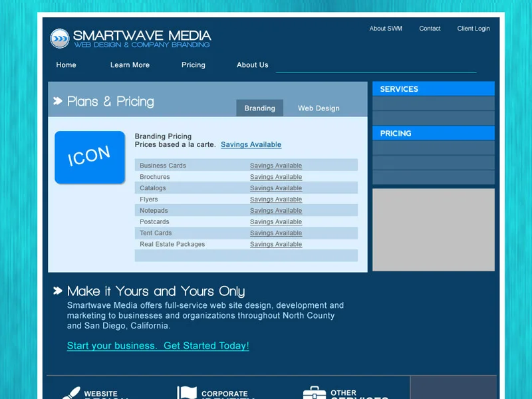Select the SERVICES sidebar header
This screenshot has width=532, height=399.
[434, 89]
